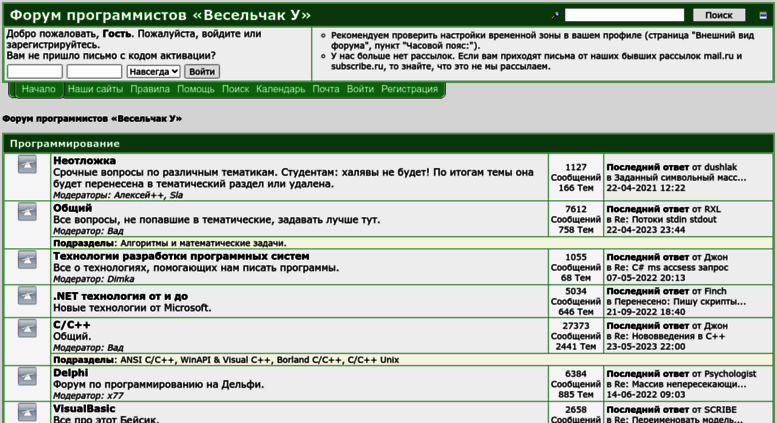
Task: Open the VisualBasic board
Action: pyautogui.click(x=84, y=409)
